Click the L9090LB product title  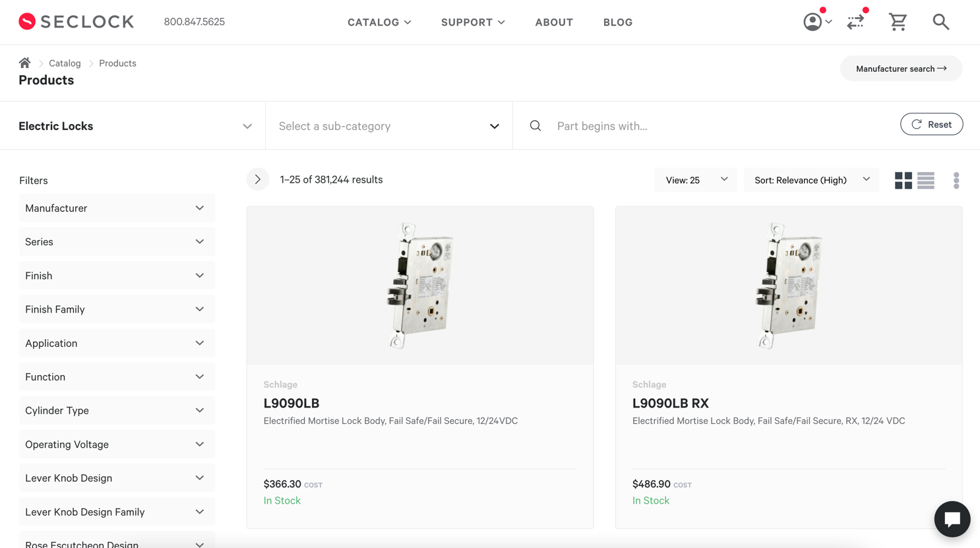pyautogui.click(x=291, y=403)
